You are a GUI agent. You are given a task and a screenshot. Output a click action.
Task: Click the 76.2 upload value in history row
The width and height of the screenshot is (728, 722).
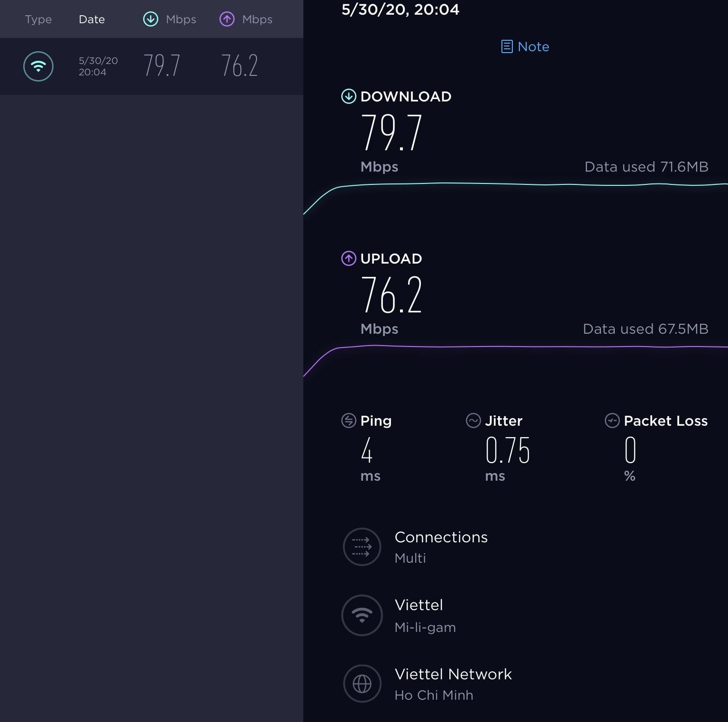coord(239,66)
